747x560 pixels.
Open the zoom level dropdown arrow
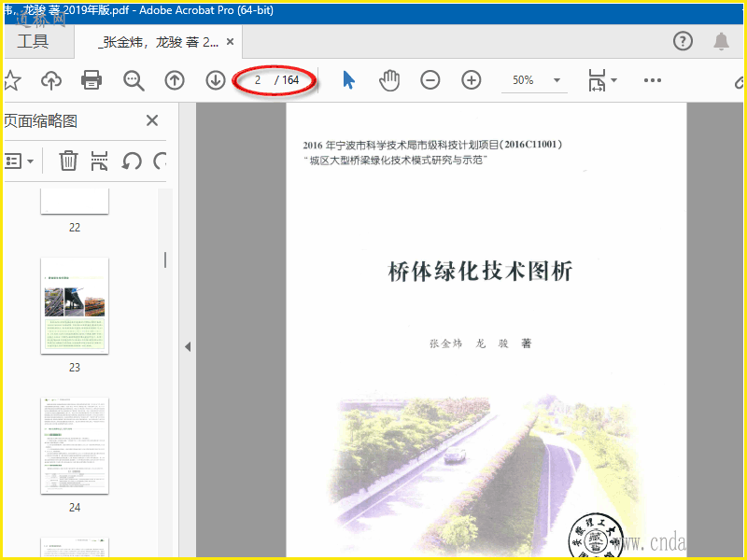[557, 80]
